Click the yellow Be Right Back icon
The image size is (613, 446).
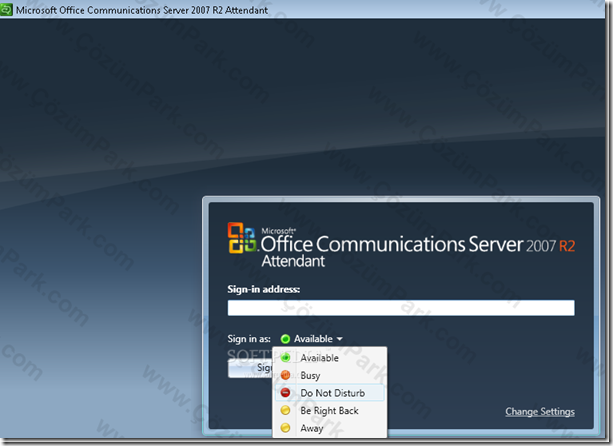(x=286, y=410)
